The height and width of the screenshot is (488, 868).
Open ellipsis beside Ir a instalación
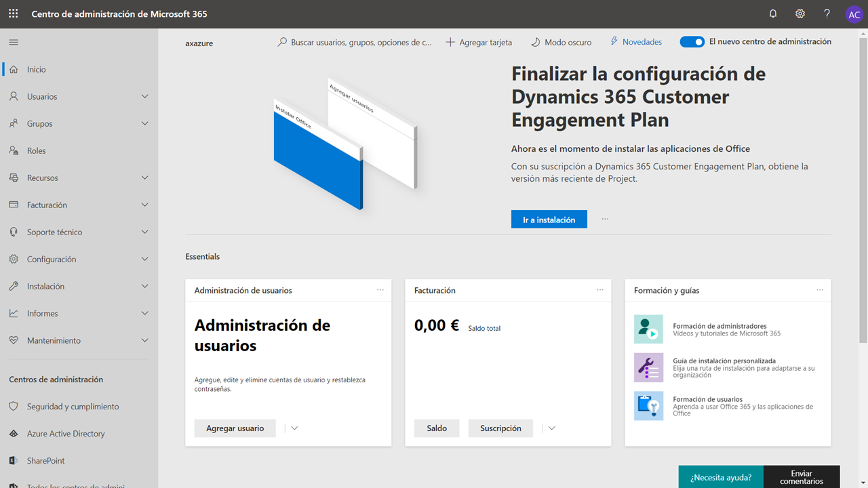click(x=605, y=220)
